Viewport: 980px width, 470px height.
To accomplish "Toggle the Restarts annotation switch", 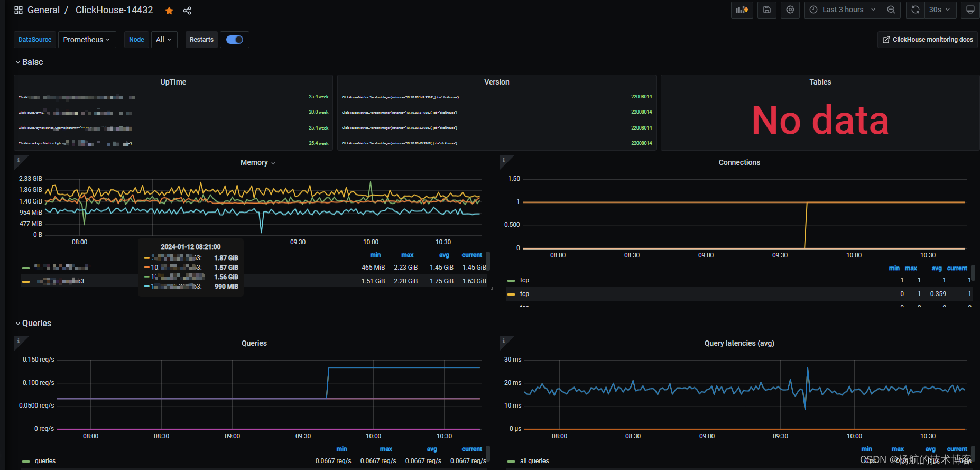I will click(235, 40).
